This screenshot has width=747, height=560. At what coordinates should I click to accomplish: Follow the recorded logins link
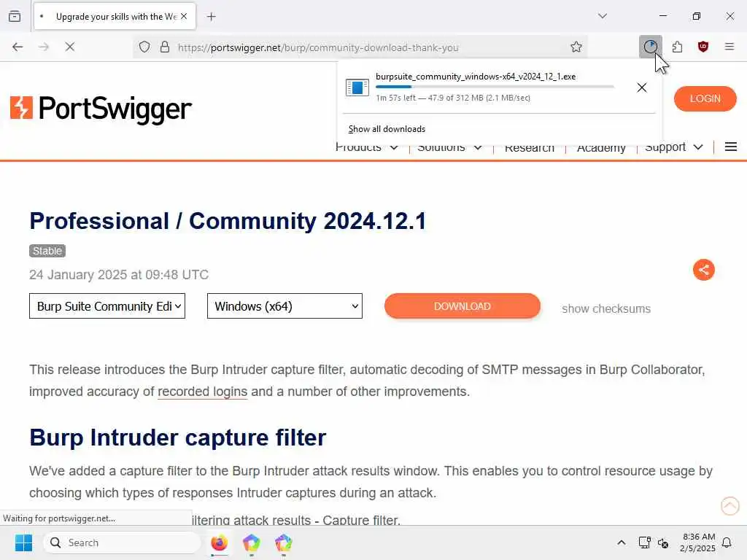tap(203, 392)
